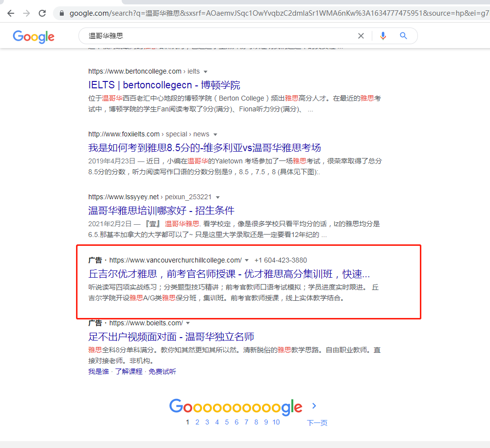Go to results page 2
The width and height of the screenshot is (490, 448).
(197, 422)
